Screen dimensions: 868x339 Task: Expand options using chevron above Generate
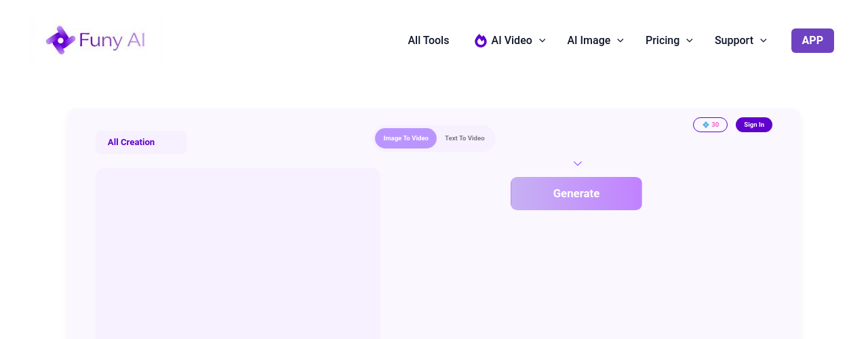[578, 163]
